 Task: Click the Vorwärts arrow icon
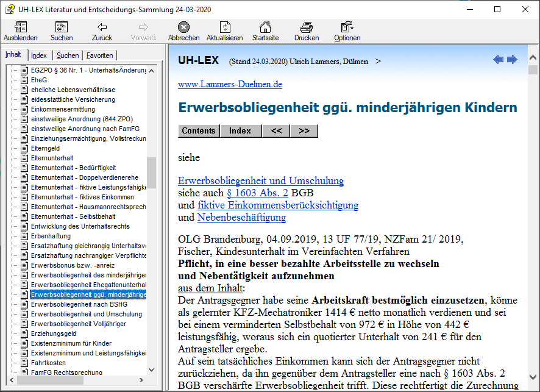pos(143,27)
